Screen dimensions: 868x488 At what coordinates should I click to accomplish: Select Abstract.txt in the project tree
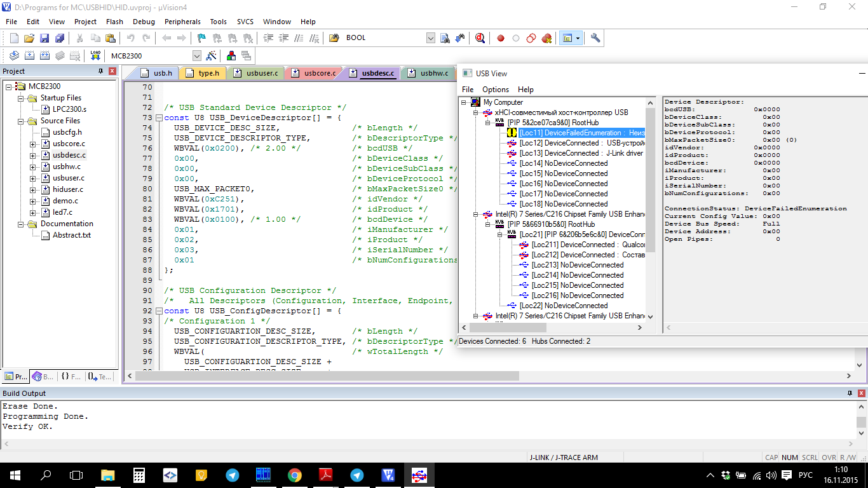(72, 235)
